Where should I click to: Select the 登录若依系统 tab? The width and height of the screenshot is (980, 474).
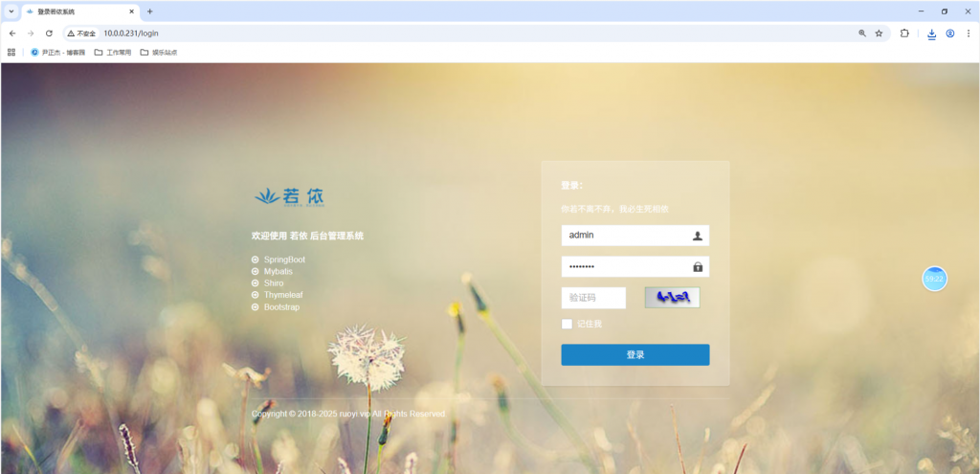[x=79, y=11]
